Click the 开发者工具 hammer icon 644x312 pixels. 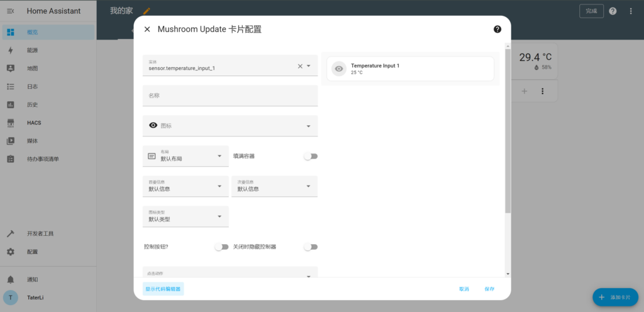(11, 233)
